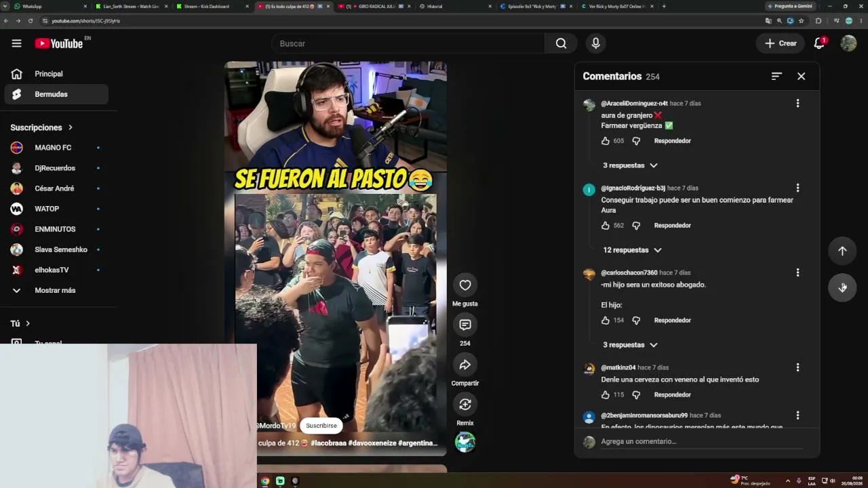
Task: Go to the YouTube home logo
Action: (x=58, y=43)
